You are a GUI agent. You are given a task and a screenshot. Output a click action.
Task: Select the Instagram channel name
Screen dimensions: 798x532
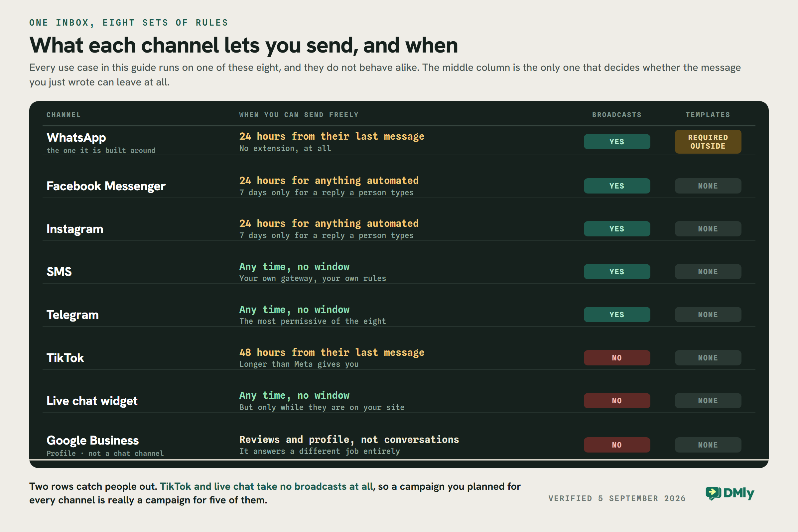(x=74, y=229)
